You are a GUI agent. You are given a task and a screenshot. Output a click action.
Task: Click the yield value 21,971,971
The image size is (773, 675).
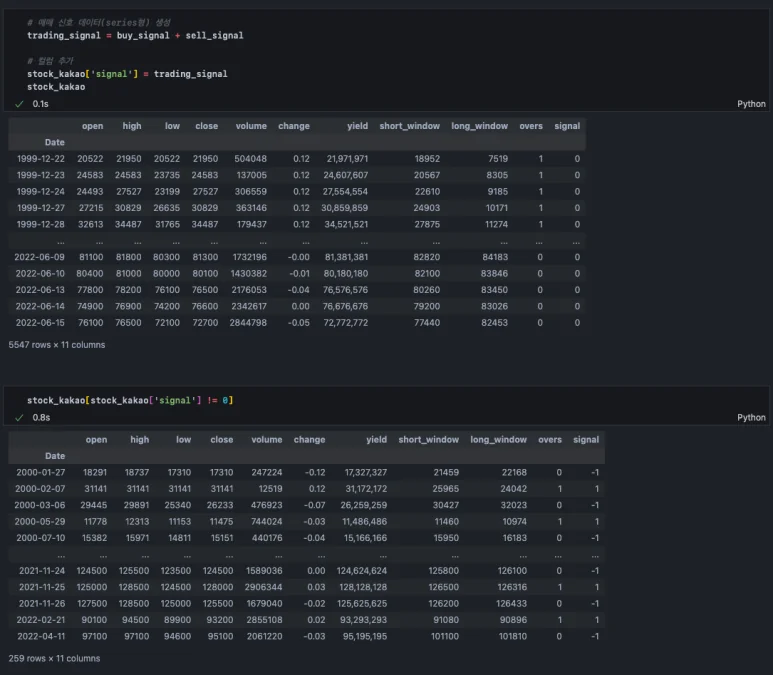pos(346,159)
